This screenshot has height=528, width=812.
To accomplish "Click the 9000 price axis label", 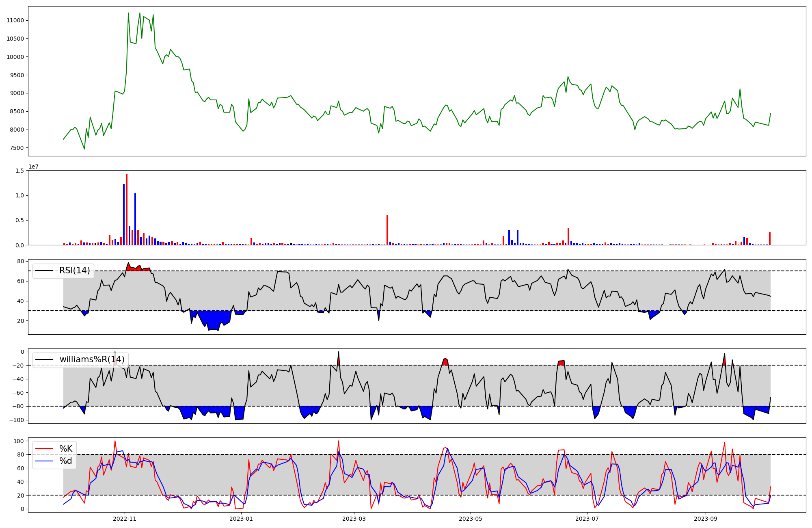I will pyautogui.click(x=17, y=93).
